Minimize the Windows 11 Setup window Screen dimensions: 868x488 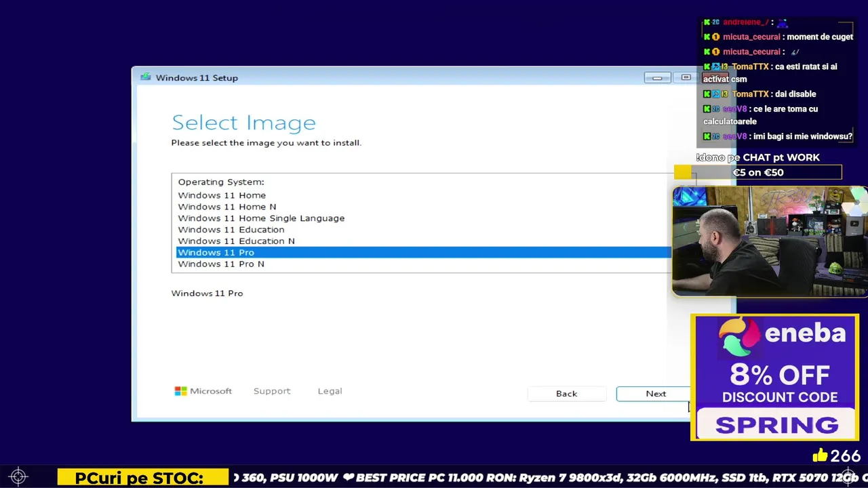point(657,78)
